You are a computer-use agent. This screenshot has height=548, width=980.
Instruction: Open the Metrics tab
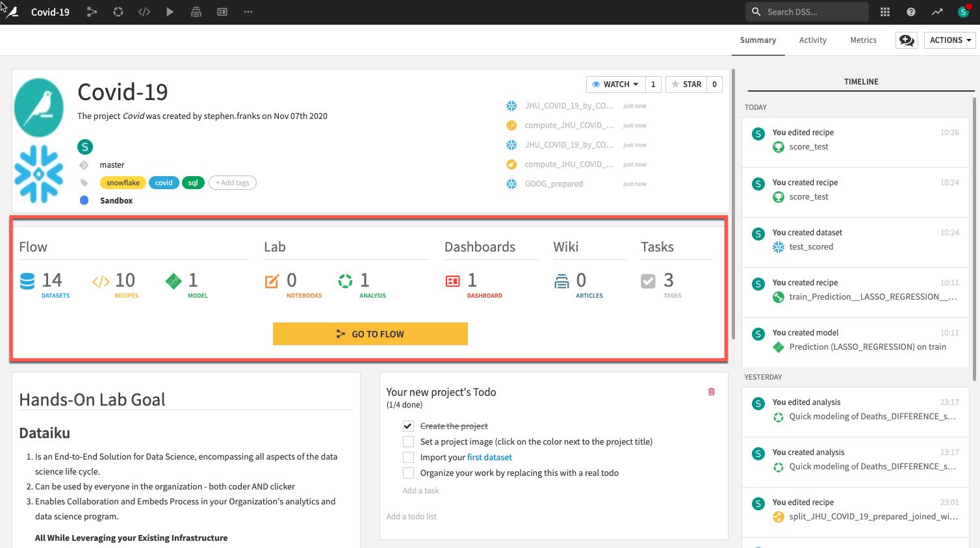863,40
